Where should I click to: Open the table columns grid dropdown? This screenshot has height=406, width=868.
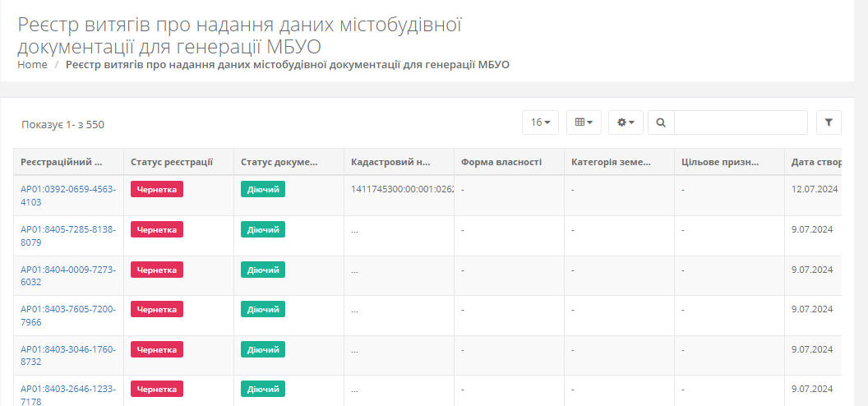[x=584, y=122]
